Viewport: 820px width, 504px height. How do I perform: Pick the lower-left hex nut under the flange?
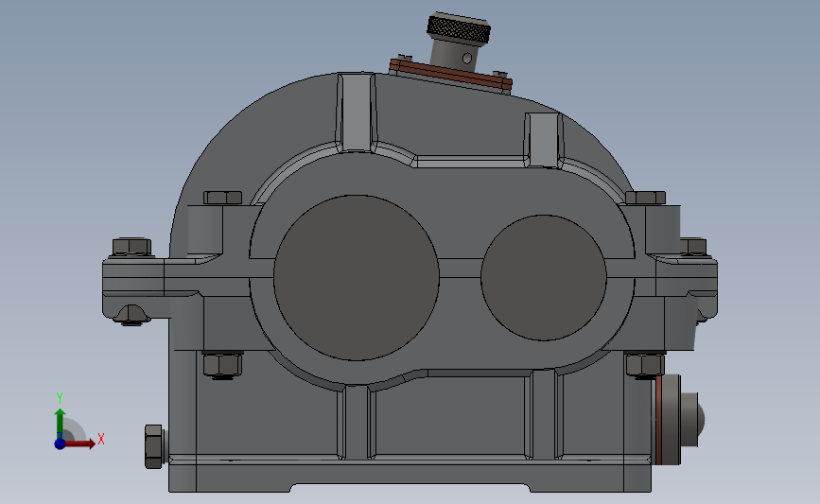click(x=222, y=365)
